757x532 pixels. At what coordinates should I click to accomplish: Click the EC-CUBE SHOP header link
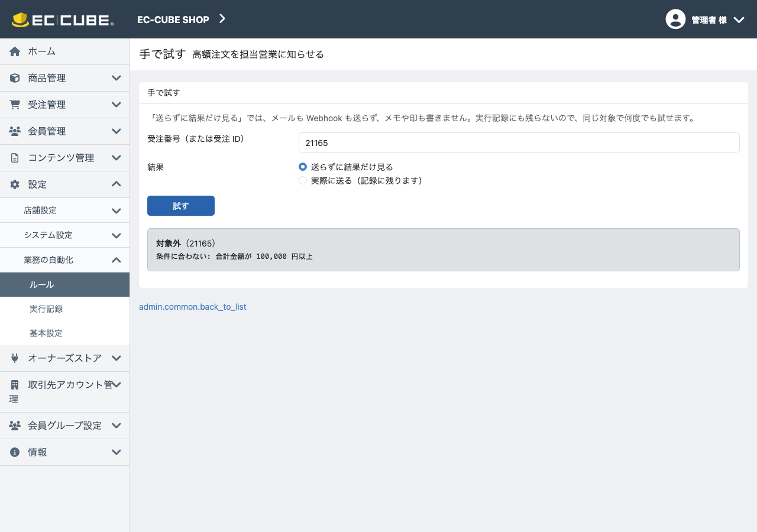coord(173,20)
